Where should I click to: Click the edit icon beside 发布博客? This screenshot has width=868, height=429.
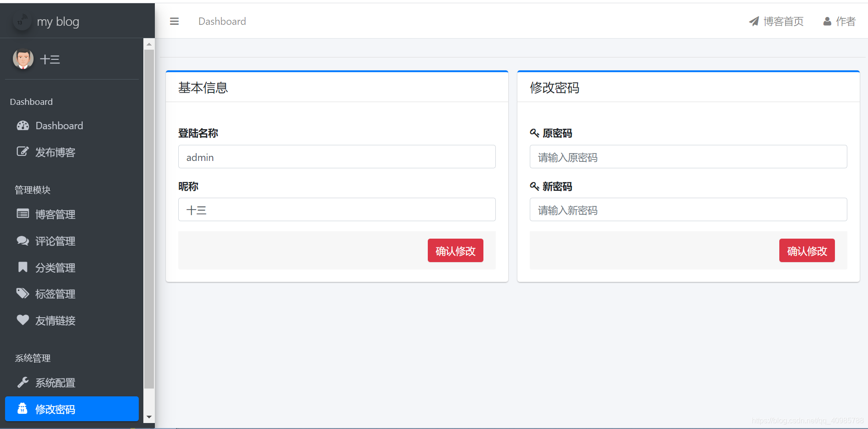tap(23, 152)
